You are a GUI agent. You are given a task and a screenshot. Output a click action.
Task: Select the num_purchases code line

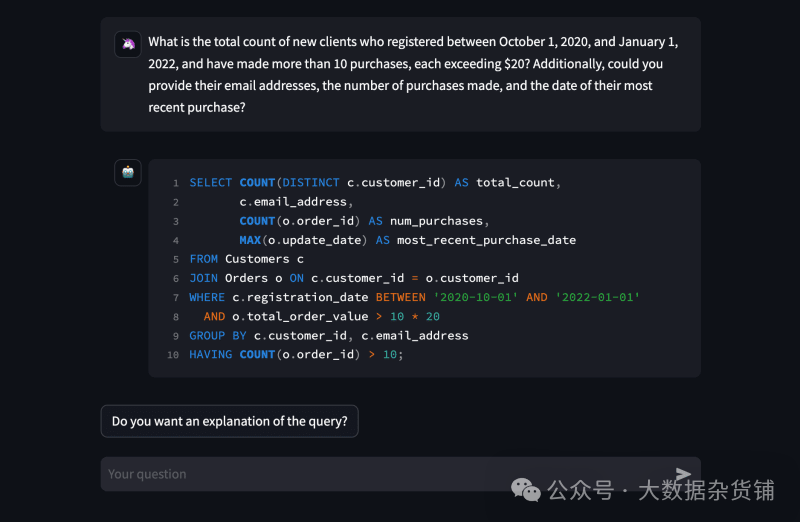(362, 221)
